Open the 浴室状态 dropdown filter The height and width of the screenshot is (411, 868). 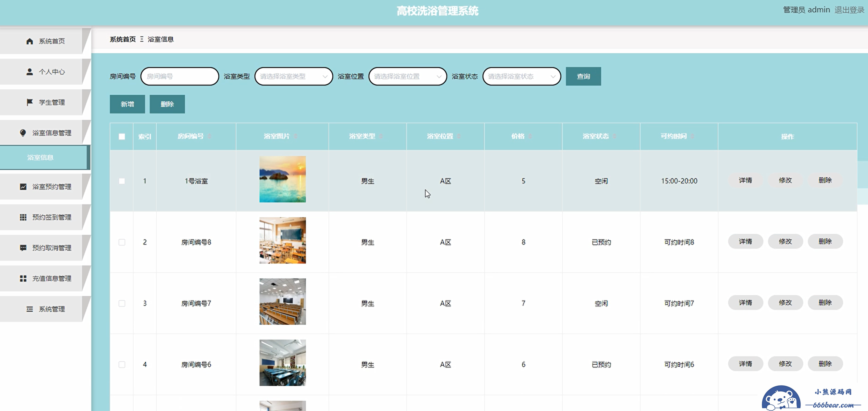pos(522,76)
